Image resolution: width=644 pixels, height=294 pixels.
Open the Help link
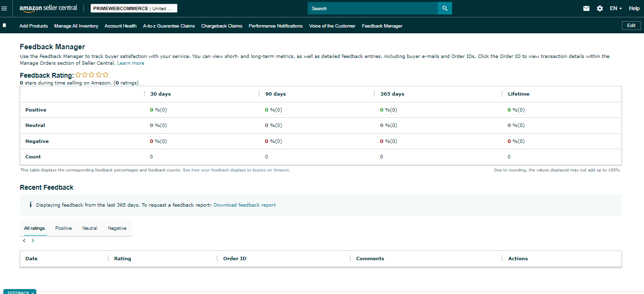[x=634, y=8]
